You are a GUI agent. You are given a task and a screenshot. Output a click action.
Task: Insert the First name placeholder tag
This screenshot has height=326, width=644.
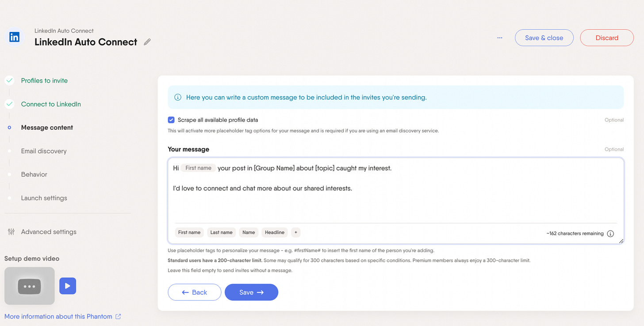189,232
